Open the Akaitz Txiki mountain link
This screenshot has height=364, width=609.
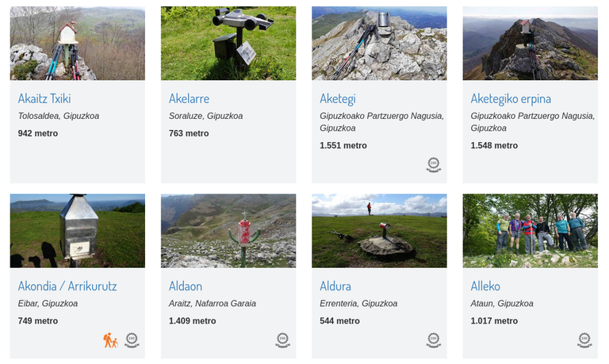pyautogui.click(x=44, y=99)
